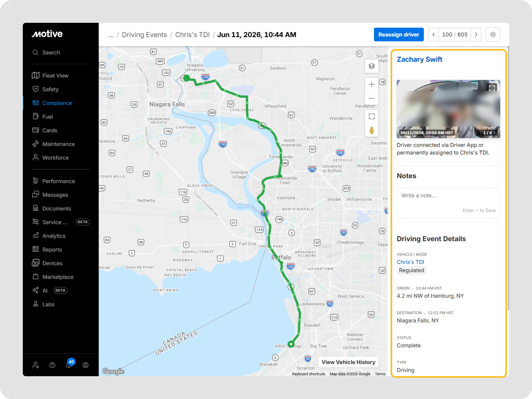Click the Workforce person icon
The width and height of the screenshot is (532, 399).
click(36, 158)
